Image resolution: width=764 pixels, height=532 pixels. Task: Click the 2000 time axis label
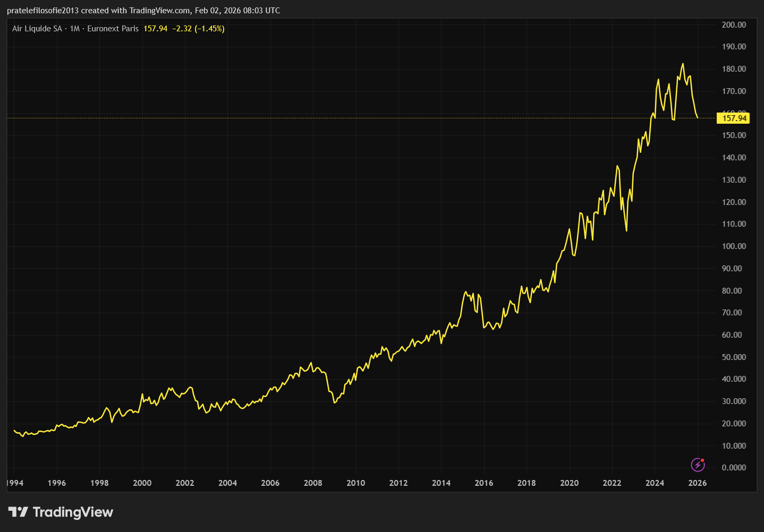(x=142, y=483)
